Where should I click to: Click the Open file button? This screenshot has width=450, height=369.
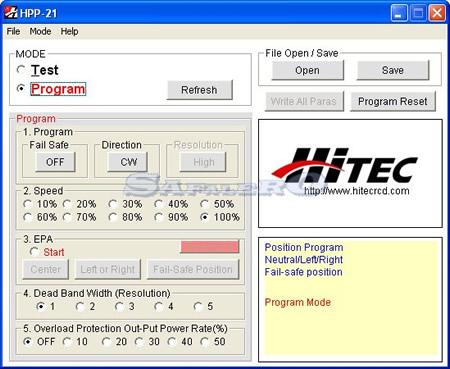click(x=307, y=70)
